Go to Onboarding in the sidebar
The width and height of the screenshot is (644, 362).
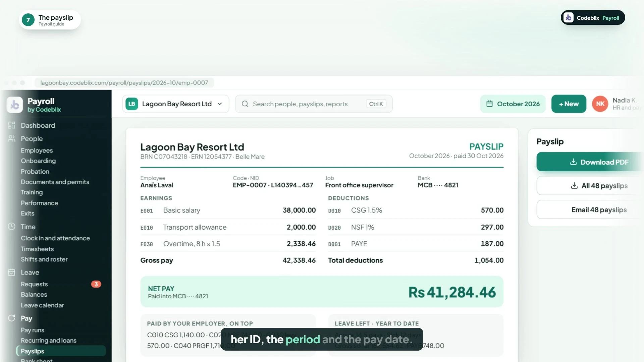click(38, 161)
